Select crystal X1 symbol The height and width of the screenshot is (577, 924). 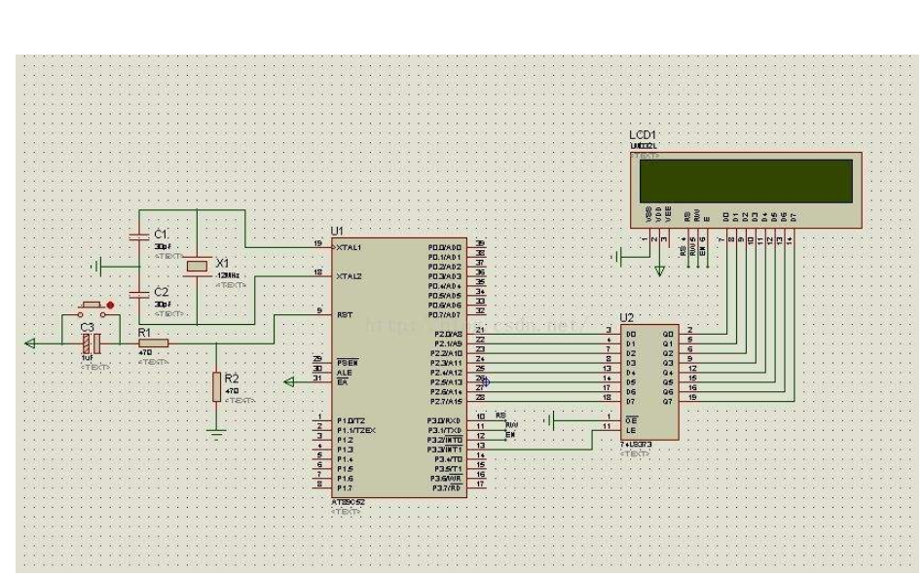click(197, 267)
